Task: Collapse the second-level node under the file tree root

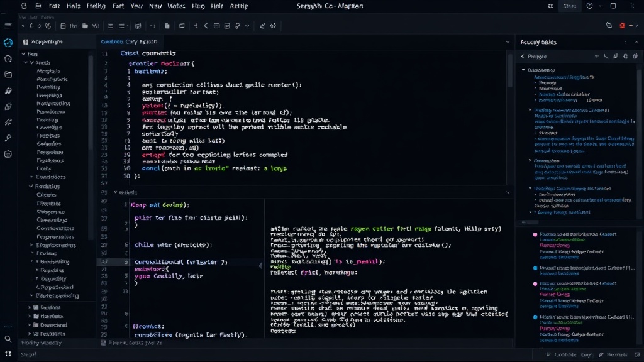Action: pos(26,62)
